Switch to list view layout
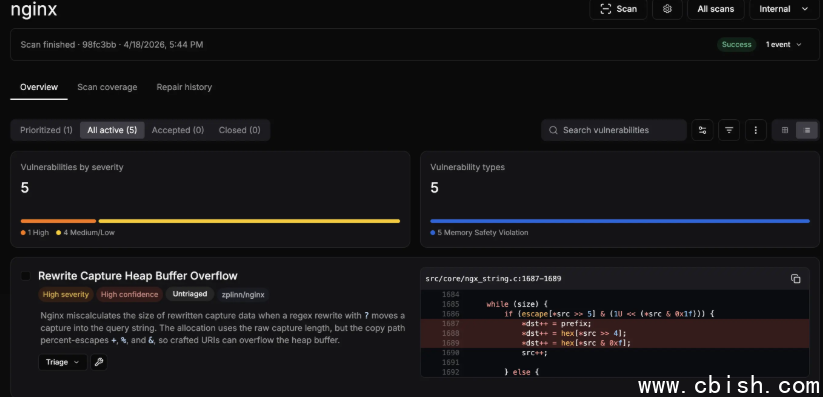Viewport: 823px width, 397px height. tap(807, 130)
